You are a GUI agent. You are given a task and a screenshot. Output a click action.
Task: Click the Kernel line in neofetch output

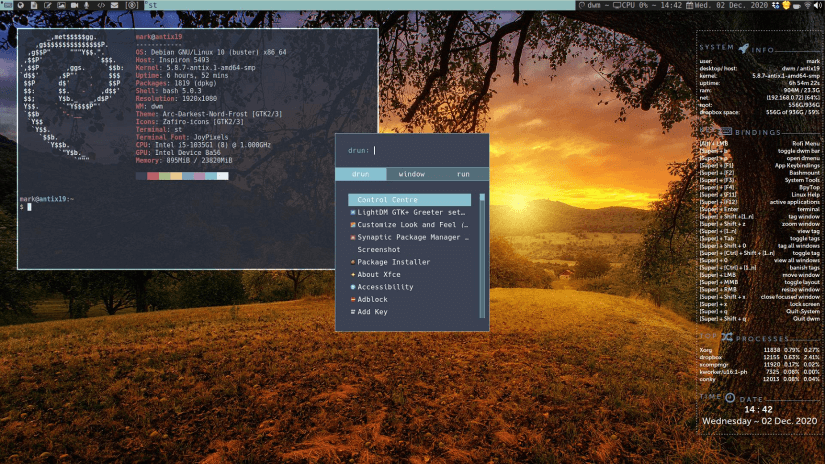[x=195, y=68]
